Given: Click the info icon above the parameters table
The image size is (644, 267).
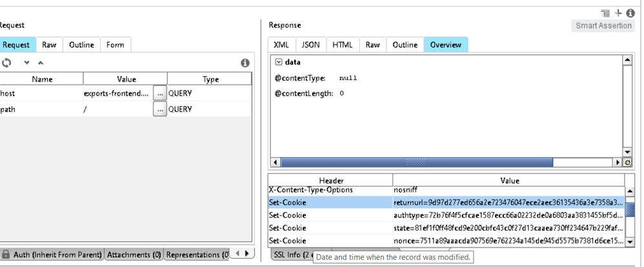Looking at the screenshot, I should [x=245, y=63].
